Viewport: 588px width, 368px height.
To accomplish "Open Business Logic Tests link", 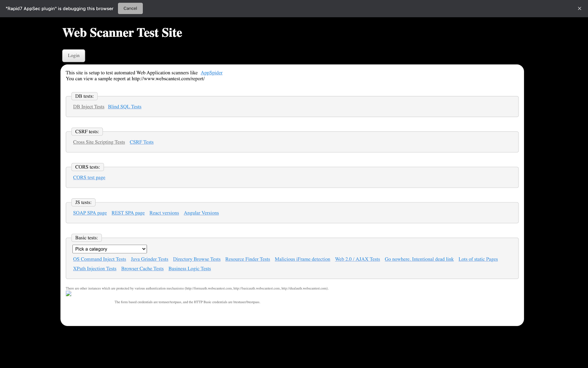I will coord(190,269).
